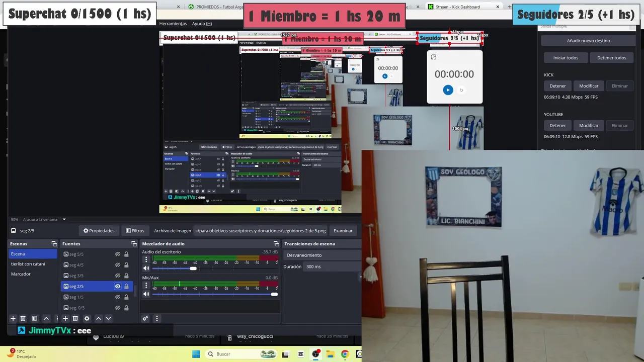Screen dimensions: 644x362
Task: Open source properties gear in Fuentes toolbar
Action: tap(87, 318)
